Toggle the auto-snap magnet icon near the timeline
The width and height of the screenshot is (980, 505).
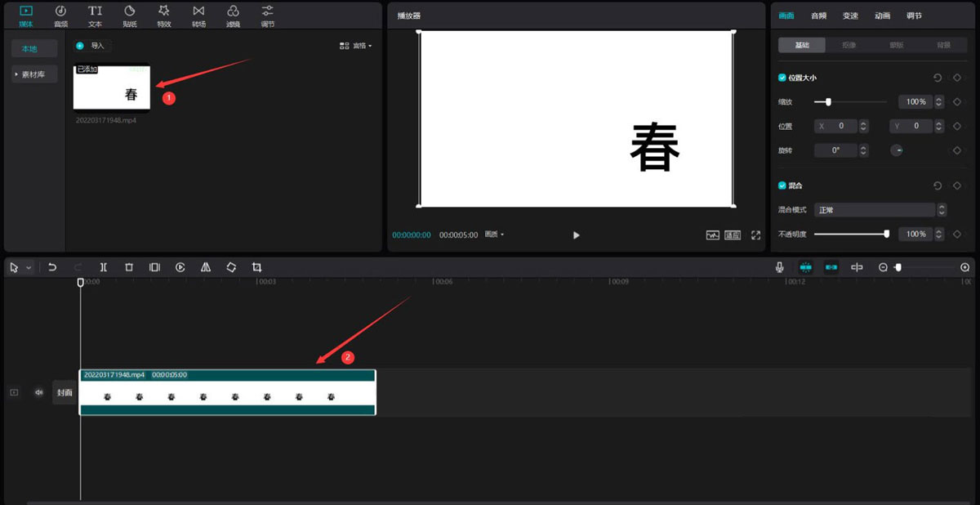point(804,266)
